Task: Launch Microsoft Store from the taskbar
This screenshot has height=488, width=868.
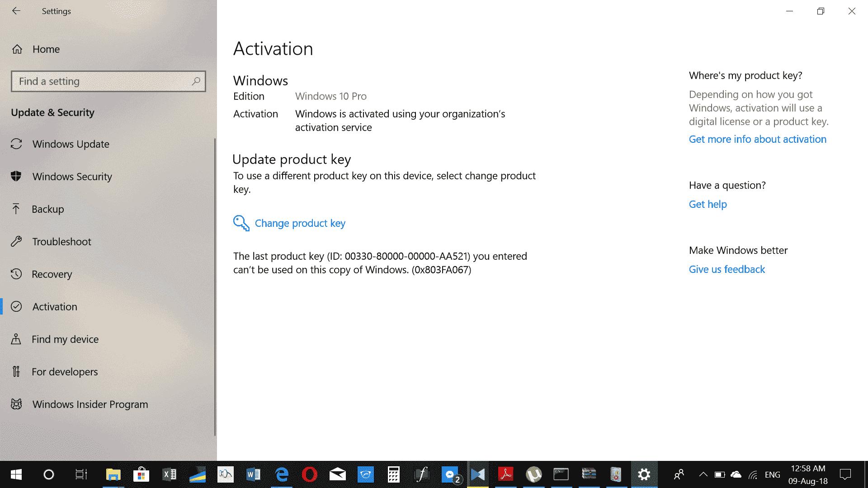Action: [x=141, y=474]
